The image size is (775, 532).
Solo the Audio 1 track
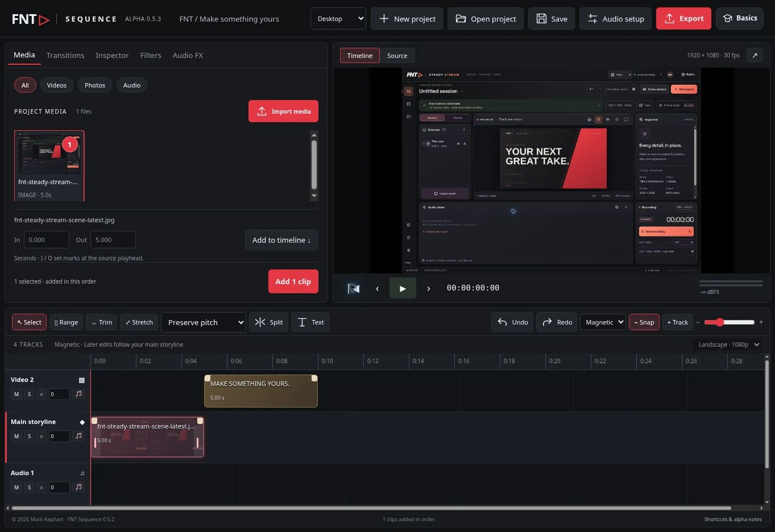pos(29,487)
